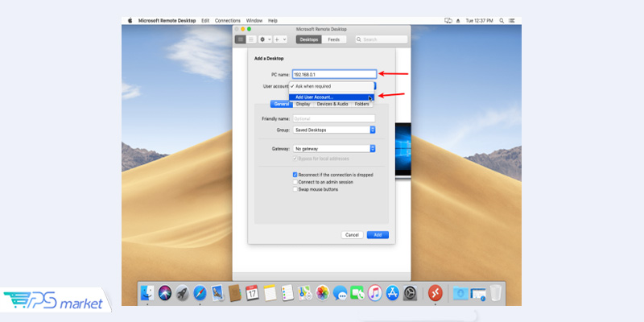Open the Help menu

[273, 21]
